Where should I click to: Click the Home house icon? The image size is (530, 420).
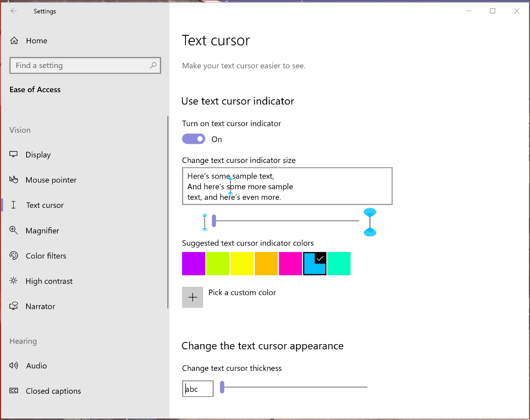pyautogui.click(x=14, y=41)
